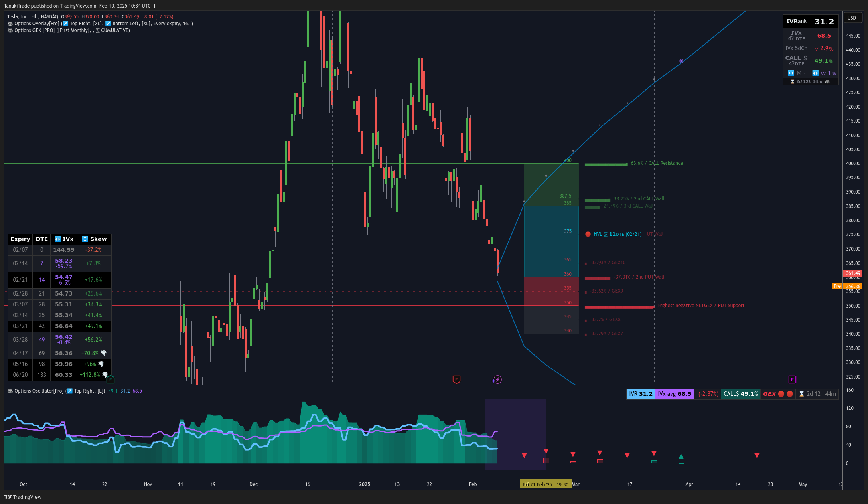868x504 pixels.
Task: Click the purple lightning event marker
Action: pyautogui.click(x=497, y=379)
